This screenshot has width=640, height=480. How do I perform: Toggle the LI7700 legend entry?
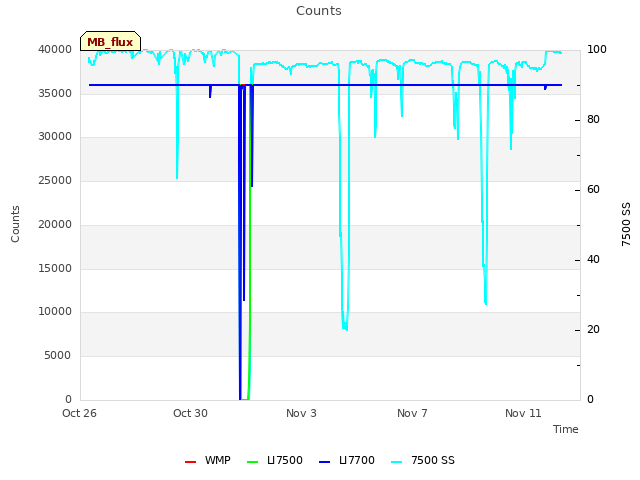coord(347,460)
